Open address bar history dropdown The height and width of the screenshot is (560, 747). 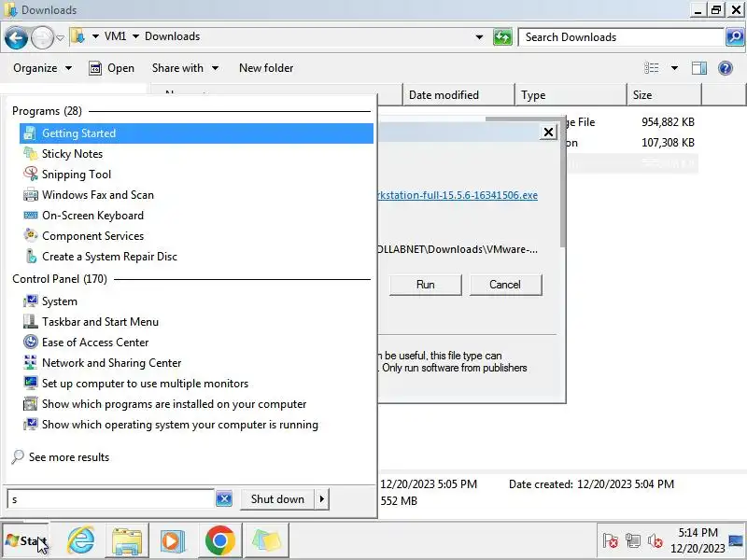click(x=479, y=37)
